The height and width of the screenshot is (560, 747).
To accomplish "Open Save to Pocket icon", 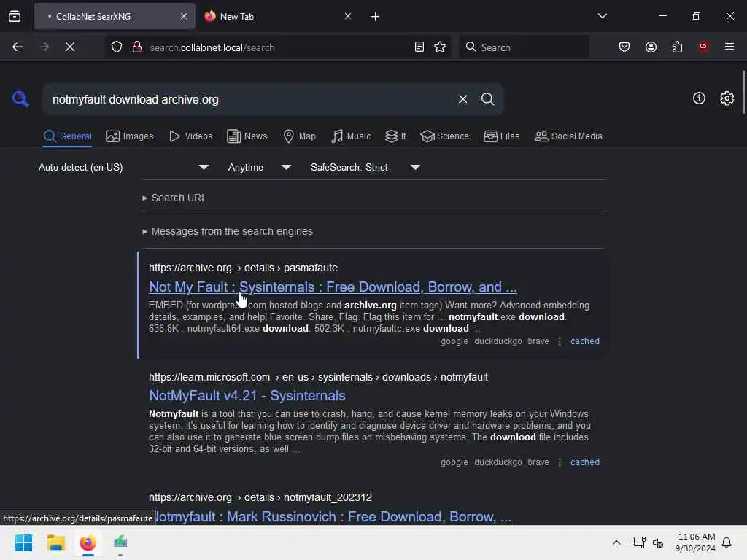I will [624, 47].
